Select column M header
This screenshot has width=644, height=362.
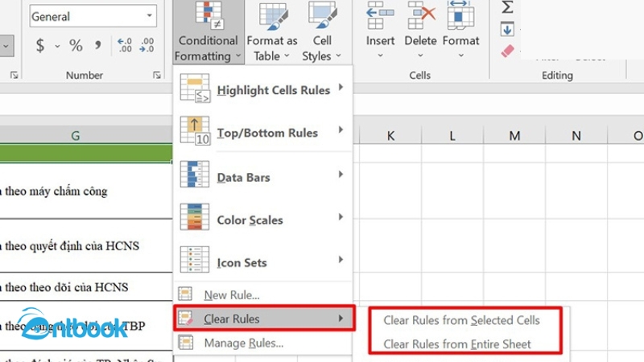click(514, 135)
